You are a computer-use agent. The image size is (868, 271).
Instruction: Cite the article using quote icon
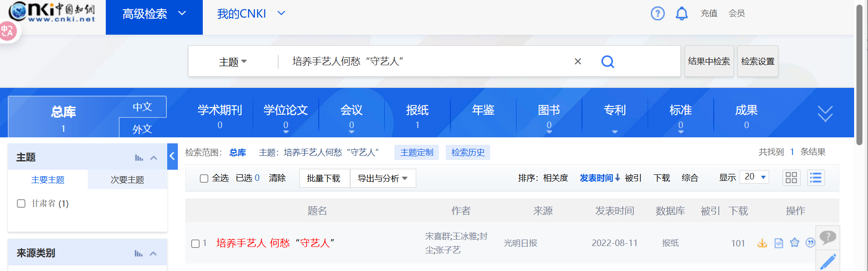click(810, 243)
